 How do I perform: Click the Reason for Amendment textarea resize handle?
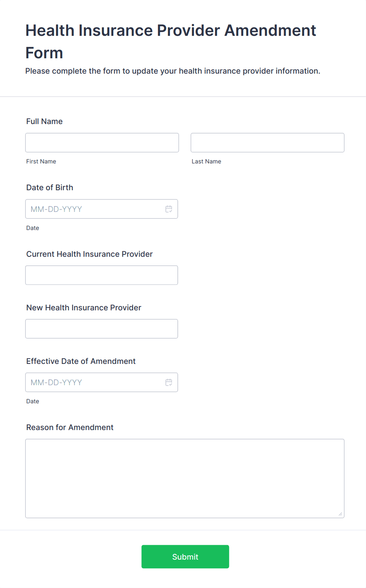(x=340, y=514)
